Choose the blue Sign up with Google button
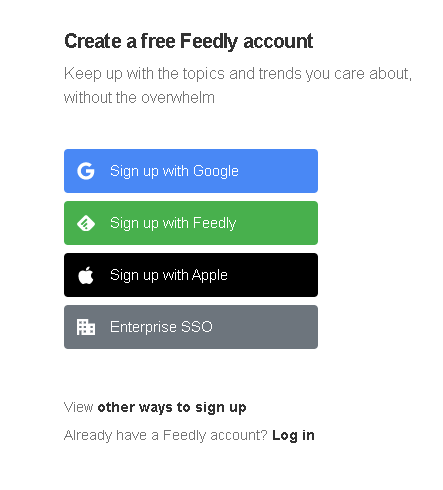This screenshot has height=490, width=443. [x=191, y=171]
